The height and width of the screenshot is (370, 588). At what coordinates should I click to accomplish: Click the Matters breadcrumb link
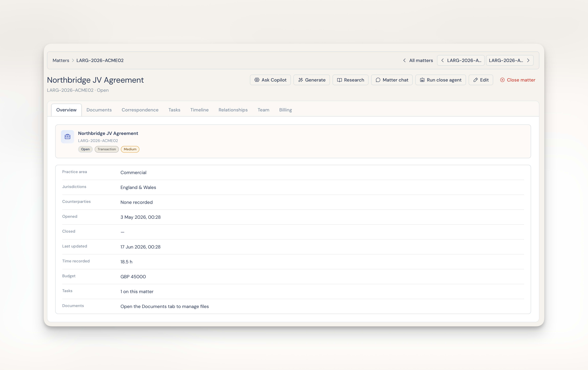pyautogui.click(x=61, y=60)
